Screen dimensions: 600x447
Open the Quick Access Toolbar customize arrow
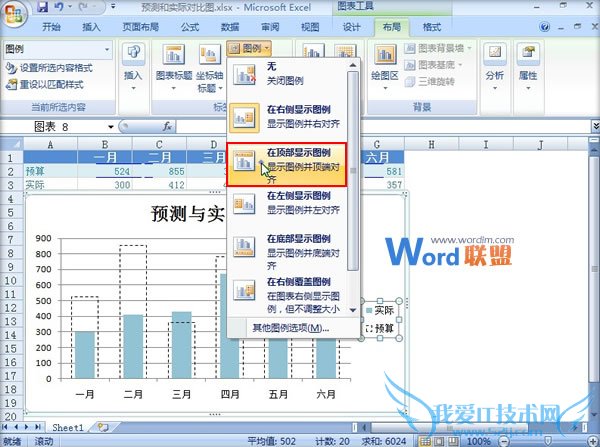tap(113, 7)
